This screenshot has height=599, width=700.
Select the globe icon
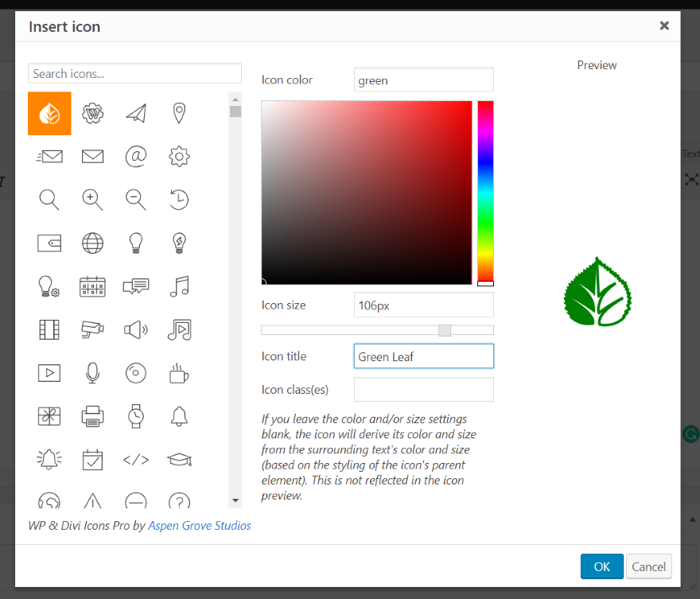[92, 243]
